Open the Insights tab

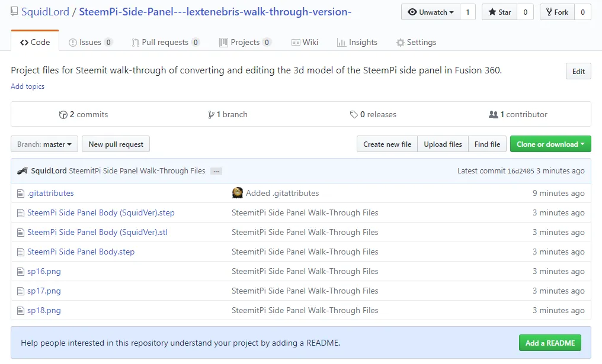(357, 42)
